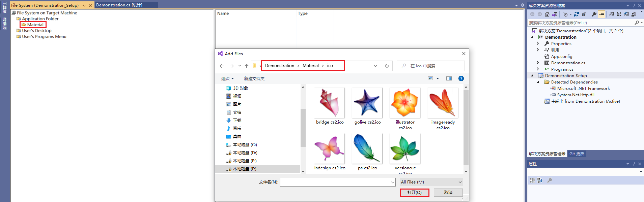
Task: Open the document tabs list dropdown arrow
Action: pyautogui.click(x=516, y=6)
